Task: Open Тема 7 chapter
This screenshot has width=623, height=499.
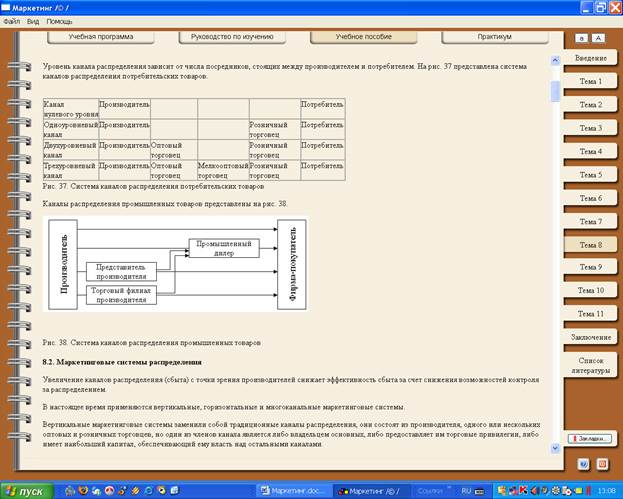Action: 590,222
